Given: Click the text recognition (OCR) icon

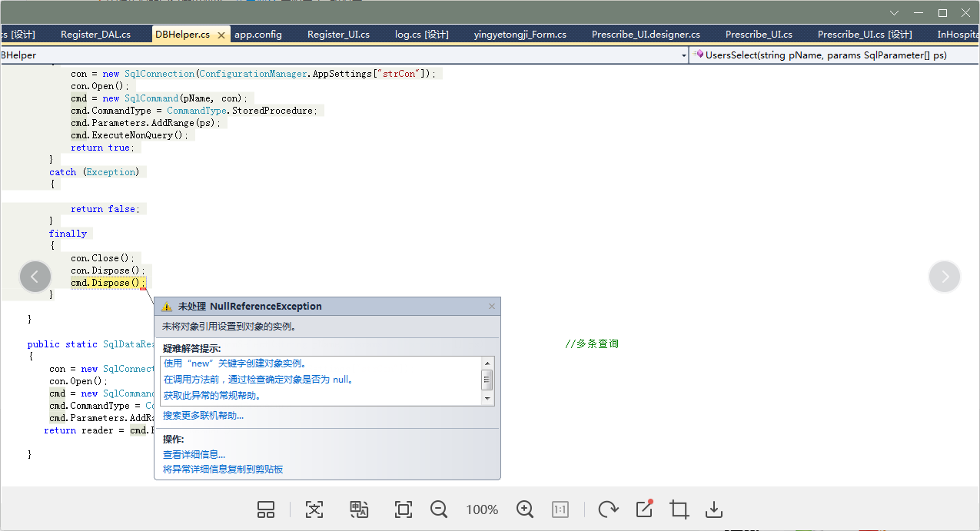Looking at the screenshot, I should point(314,509).
